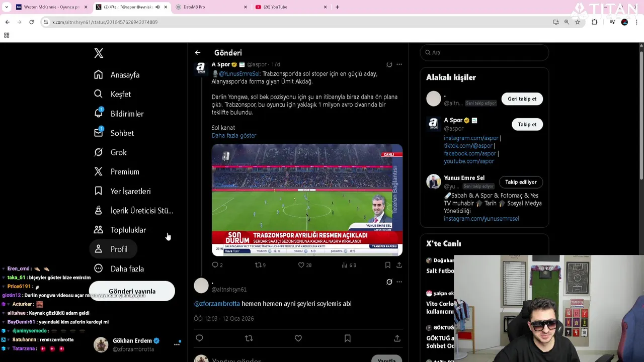Open more options on @altnshsyn61 reply
644x362 pixels.
(399, 282)
